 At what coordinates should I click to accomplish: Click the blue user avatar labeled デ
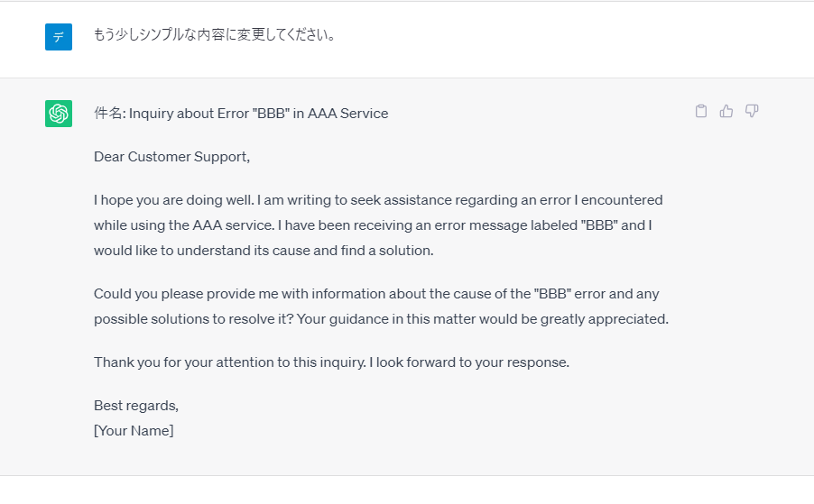tap(59, 37)
